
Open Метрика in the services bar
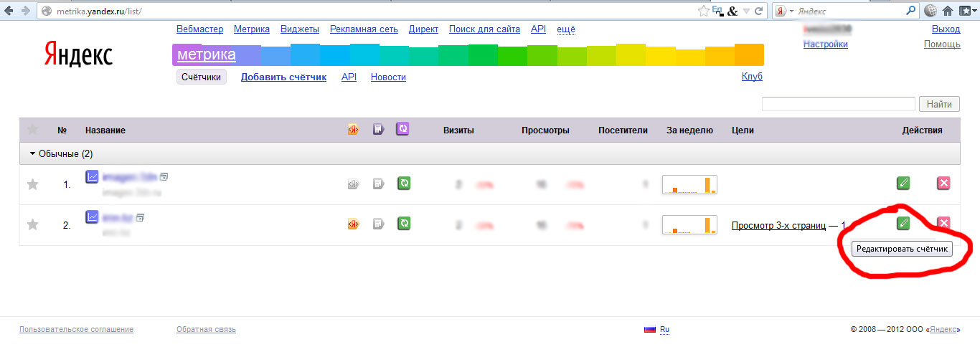pyautogui.click(x=252, y=29)
